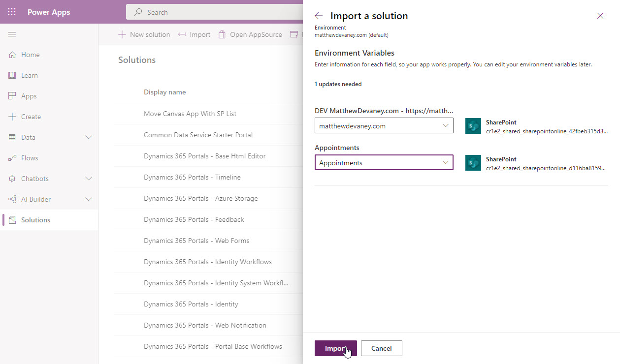Click the SharePoint connector icon next to matthewdevaney.com

pyautogui.click(x=472, y=126)
